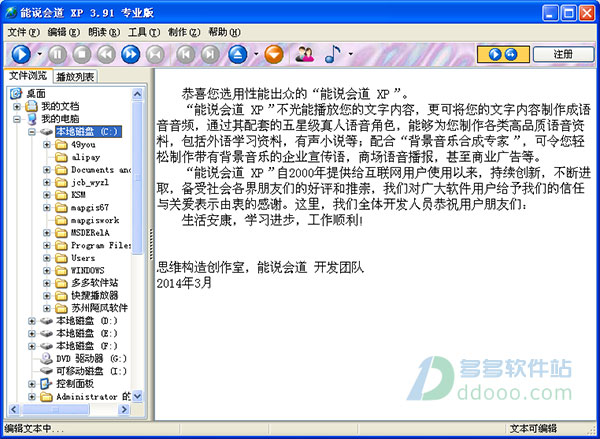Click the grey Stop button

(x=82, y=54)
